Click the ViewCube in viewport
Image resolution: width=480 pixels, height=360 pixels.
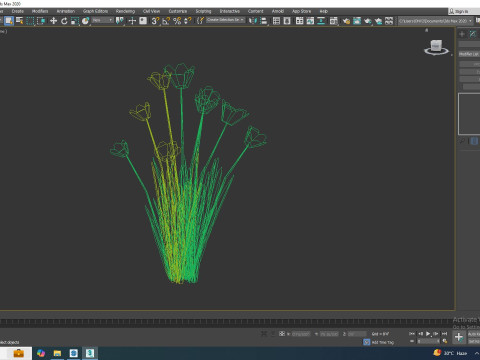pyautogui.click(x=436, y=47)
